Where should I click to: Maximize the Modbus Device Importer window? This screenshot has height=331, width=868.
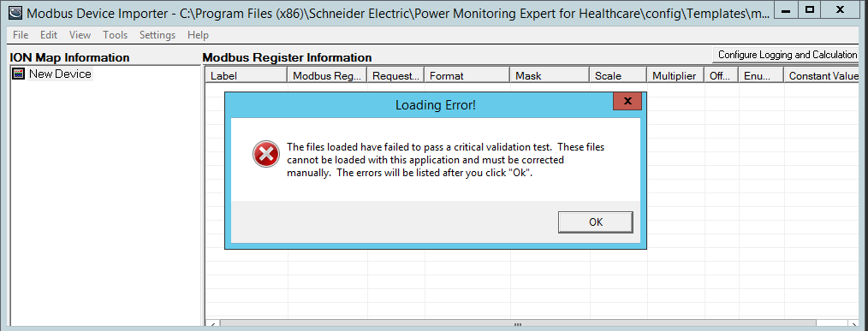click(x=809, y=10)
